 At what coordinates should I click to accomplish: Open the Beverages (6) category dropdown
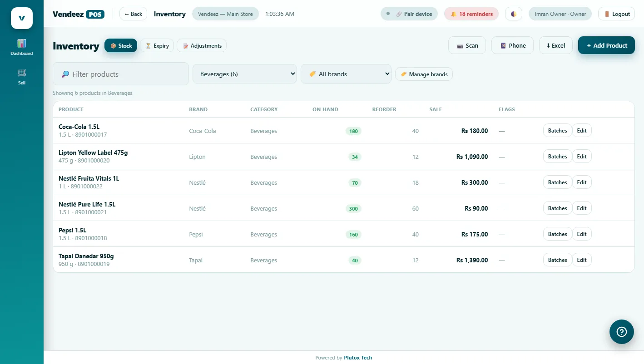tap(245, 74)
